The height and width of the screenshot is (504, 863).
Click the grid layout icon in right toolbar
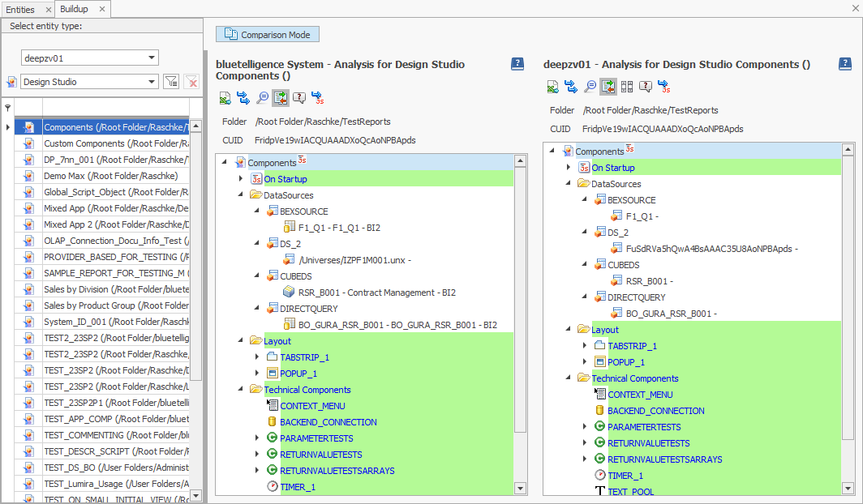point(627,87)
